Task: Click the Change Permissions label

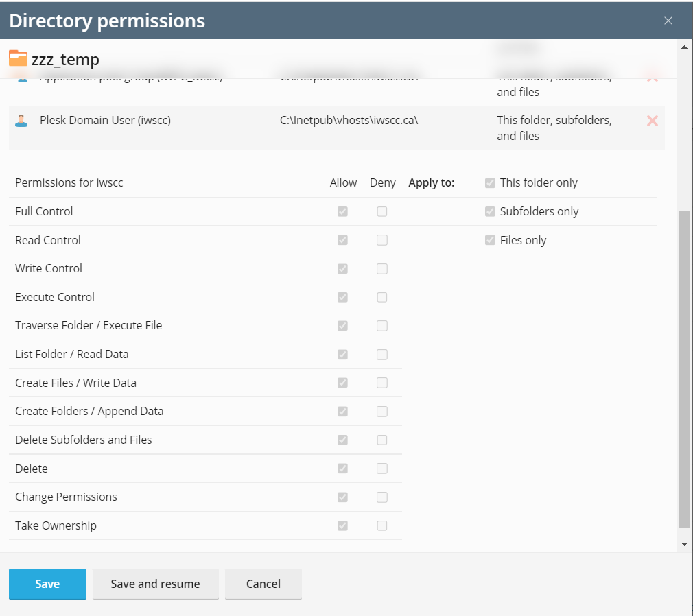Action: pos(66,497)
